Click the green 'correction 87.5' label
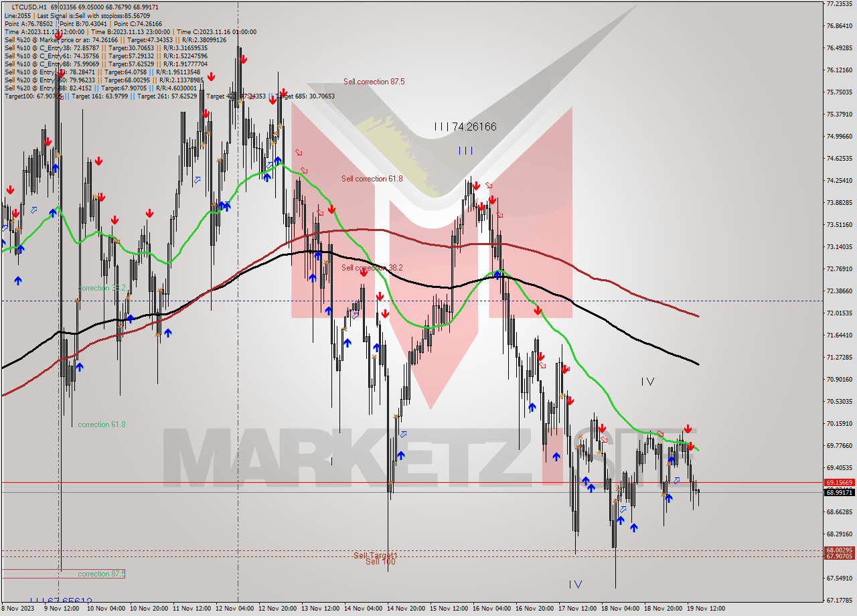Viewport: 857px width, 616px height. (x=101, y=574)
